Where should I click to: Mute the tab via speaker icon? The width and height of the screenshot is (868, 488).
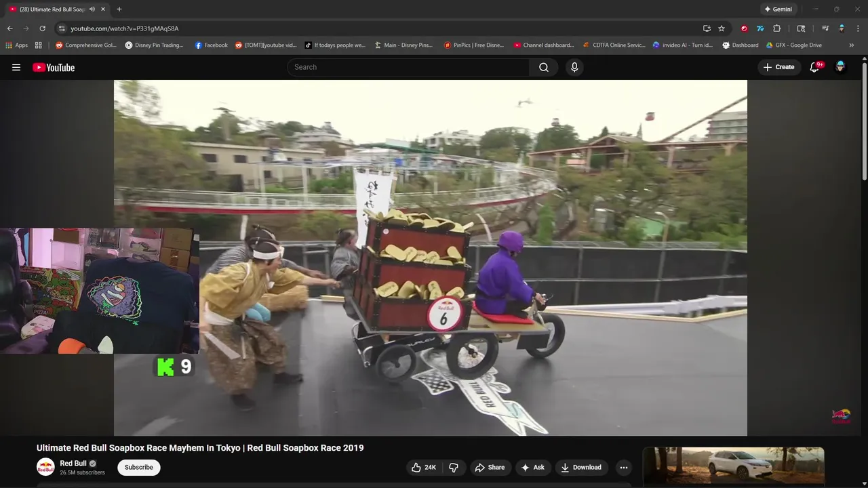click(92, 9)
